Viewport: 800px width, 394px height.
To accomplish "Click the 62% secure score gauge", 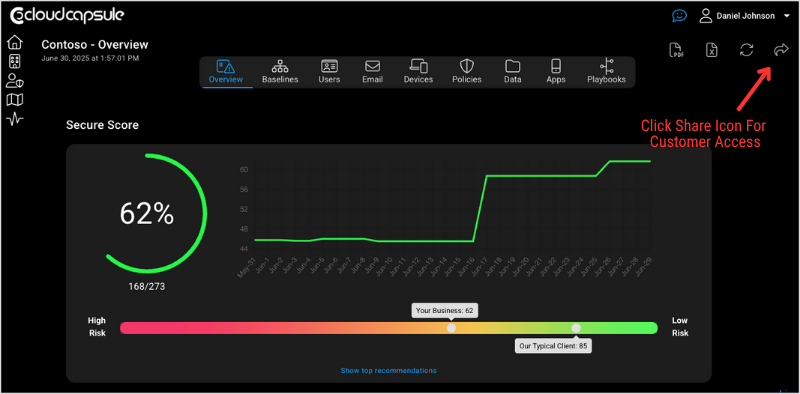I will [x=147, y=214].
